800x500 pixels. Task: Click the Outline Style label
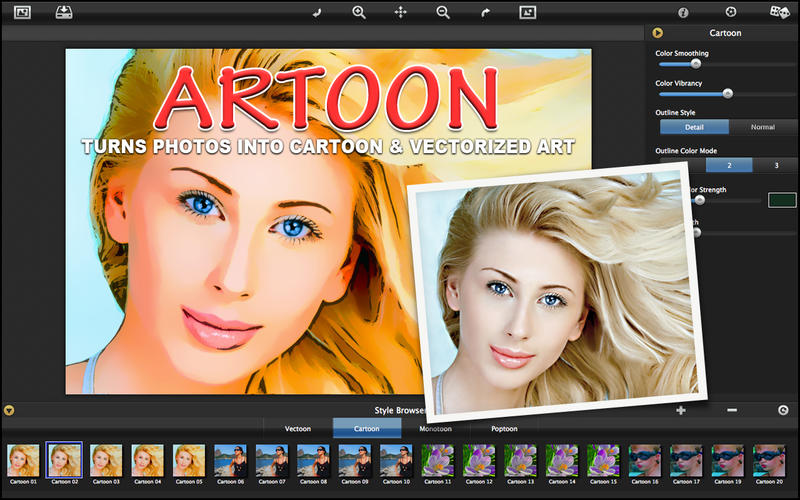coord(675,113)
